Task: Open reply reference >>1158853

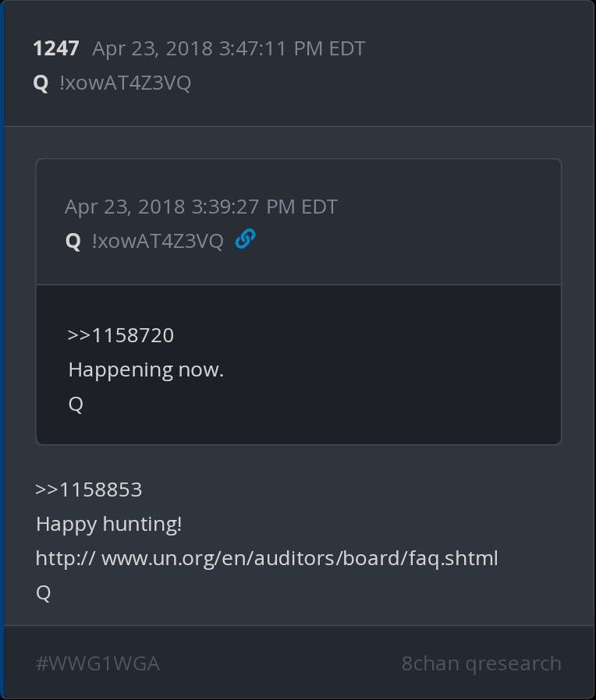Action: pyautogui.click(x=89, y=490)
